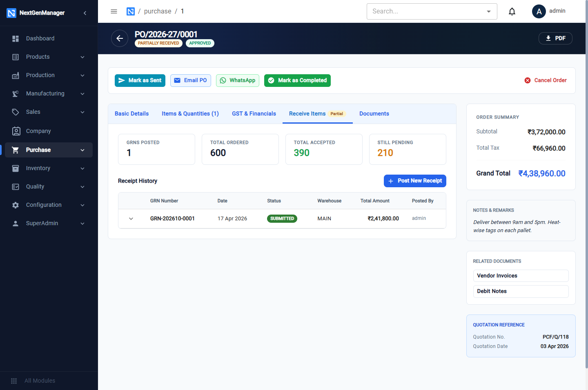This screenshot has height=390, width=588.
Task: Click the 'purchase' breadcrumb link
Action: pos(158,11)
